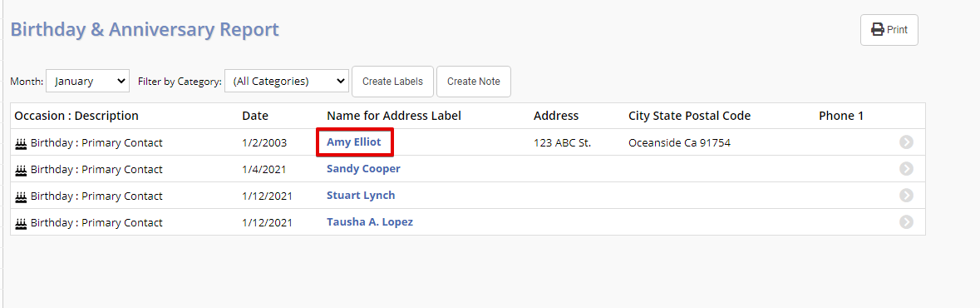Open arrow icon on Stuart Lynch row

pyautogui.click(x=906, y=196)
